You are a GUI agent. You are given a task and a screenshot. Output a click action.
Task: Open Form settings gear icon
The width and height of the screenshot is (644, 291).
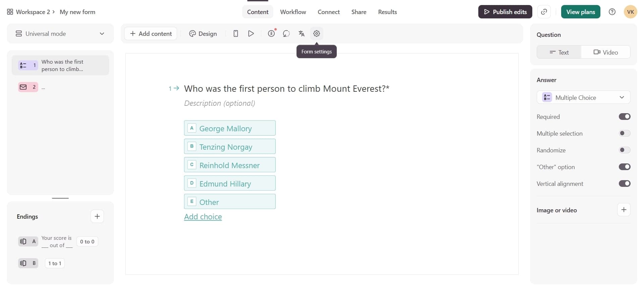pos(316,33)
